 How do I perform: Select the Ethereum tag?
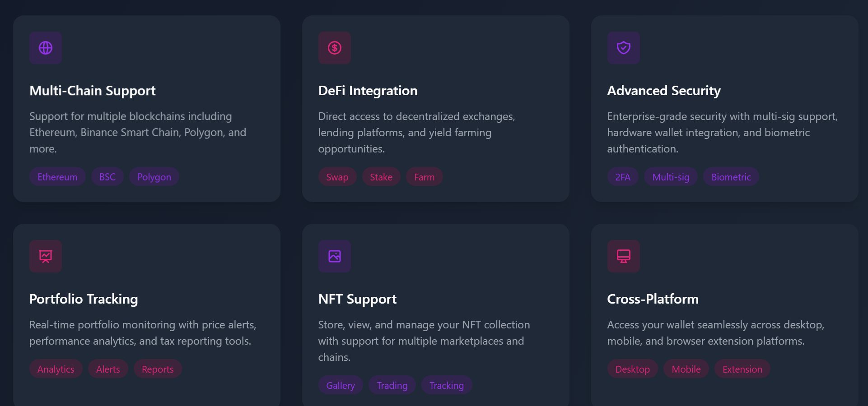[57, 177]
